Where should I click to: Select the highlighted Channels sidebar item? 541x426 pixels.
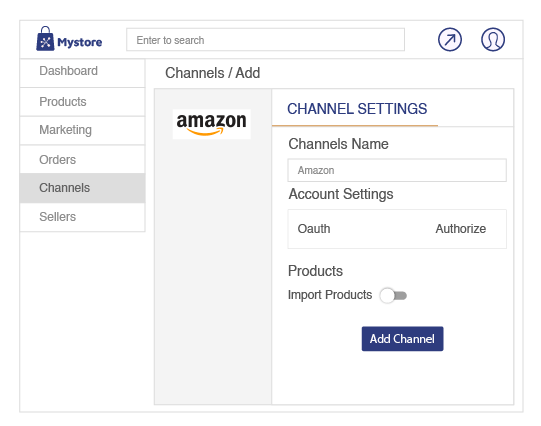coord(82,188)
